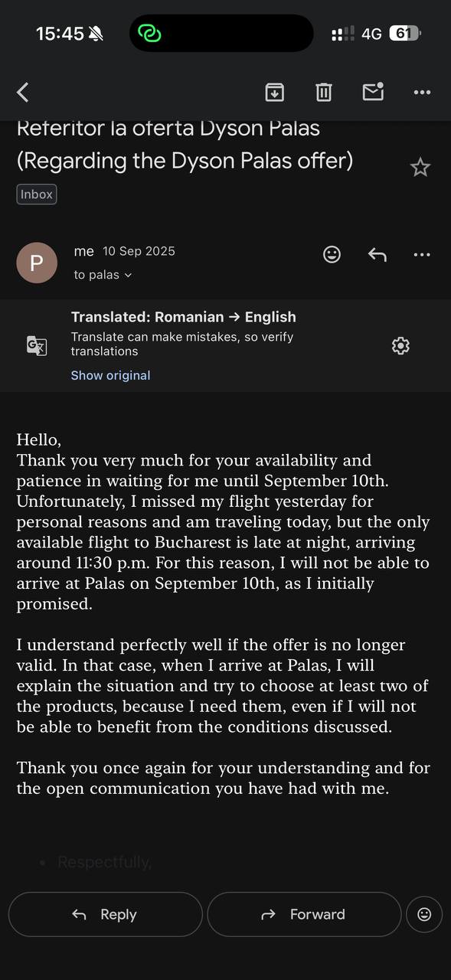Show original Romanian text
Screen dimensions: 451x980
[110, 375]
